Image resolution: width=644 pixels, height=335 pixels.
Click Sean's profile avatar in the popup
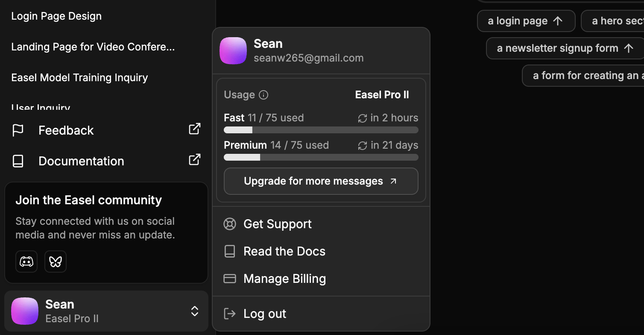[233, 50]
